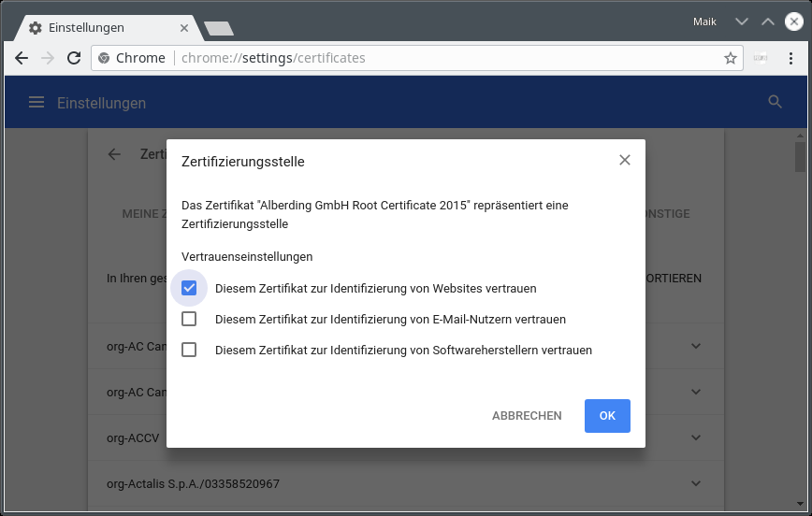Uncheck trust for identifying Websites
This screenshot has width=812, height=516.
coord(189,288)
